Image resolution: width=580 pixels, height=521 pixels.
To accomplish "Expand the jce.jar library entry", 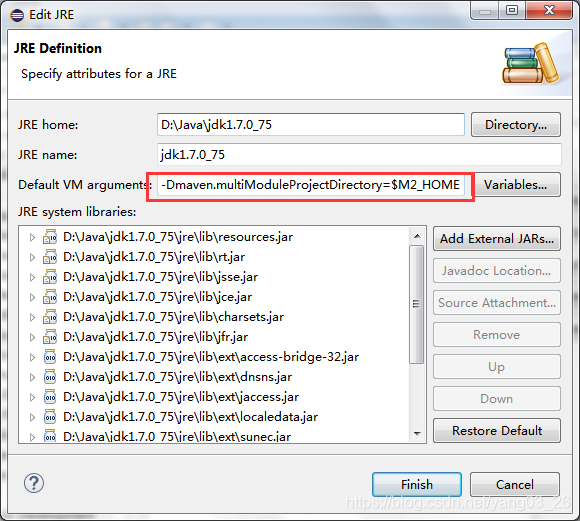I will tap(32, 297).
